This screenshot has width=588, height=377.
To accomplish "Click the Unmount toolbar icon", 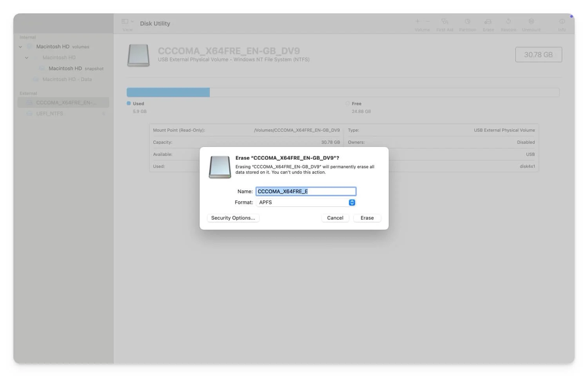I will (531, 21).
